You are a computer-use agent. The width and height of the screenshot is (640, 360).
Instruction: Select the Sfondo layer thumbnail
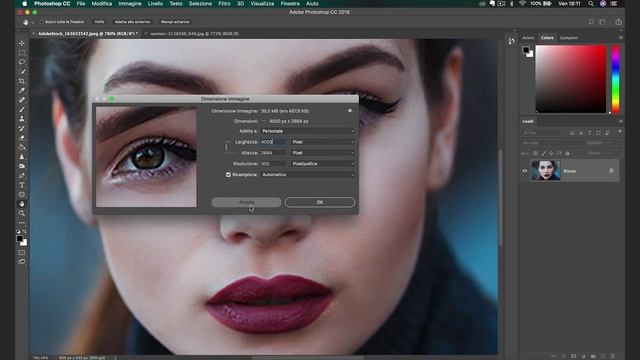[x=545, y=171]
